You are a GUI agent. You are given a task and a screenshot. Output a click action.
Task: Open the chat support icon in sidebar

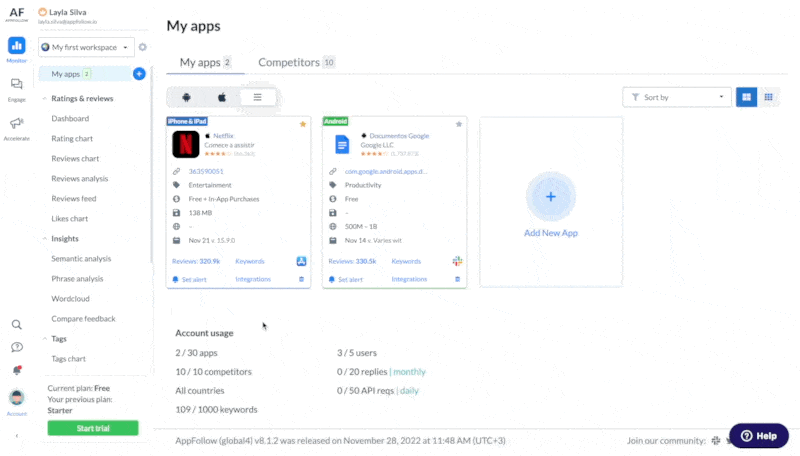17,347
